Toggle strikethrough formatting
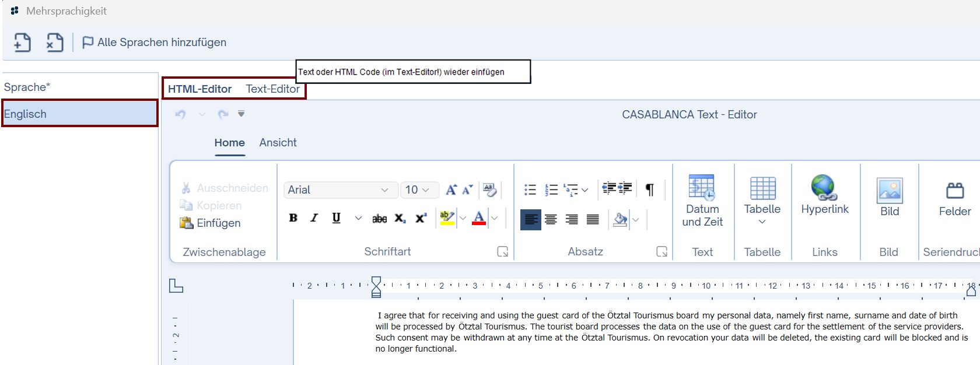Image resolution: width=980 pixels, height=365 pixels. [x=380, y=219]
